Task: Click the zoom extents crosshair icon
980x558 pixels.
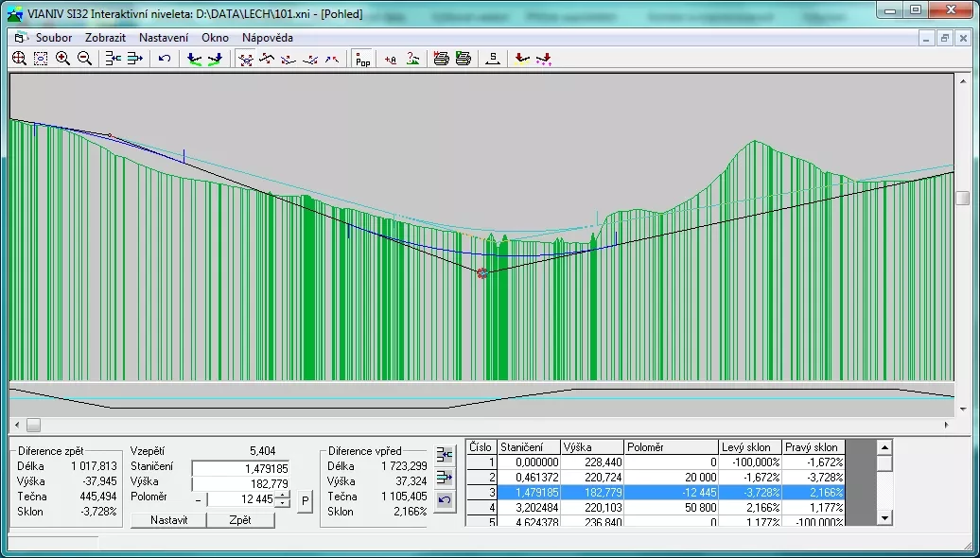Action: tap(19, 59)
